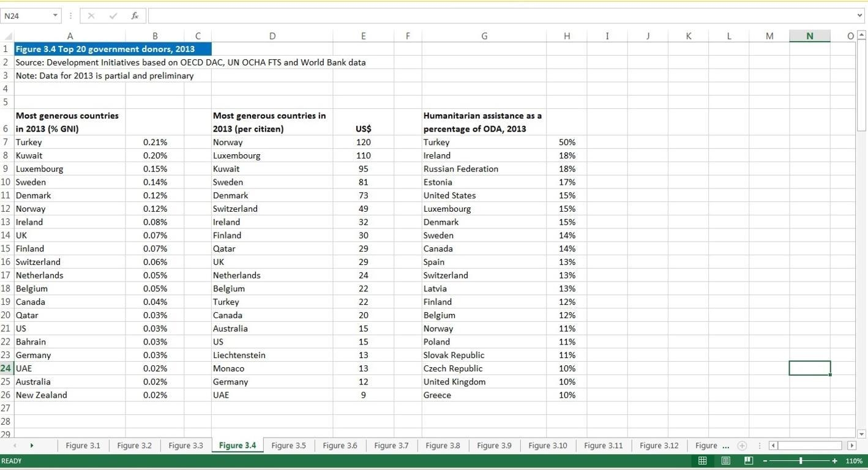The height and width of the screenshot is (470, 868).
Task: Switch to Page Layout view icon
Action: pyautogui.click(x=725, y=461)
